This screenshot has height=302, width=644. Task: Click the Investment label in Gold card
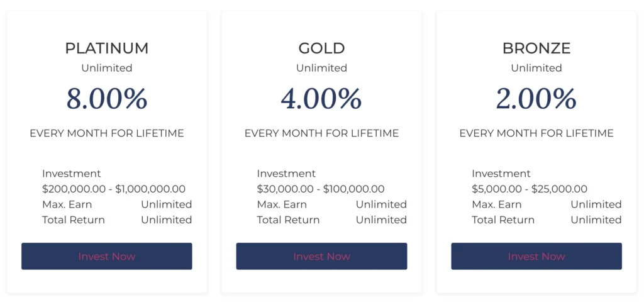(286, 174)
